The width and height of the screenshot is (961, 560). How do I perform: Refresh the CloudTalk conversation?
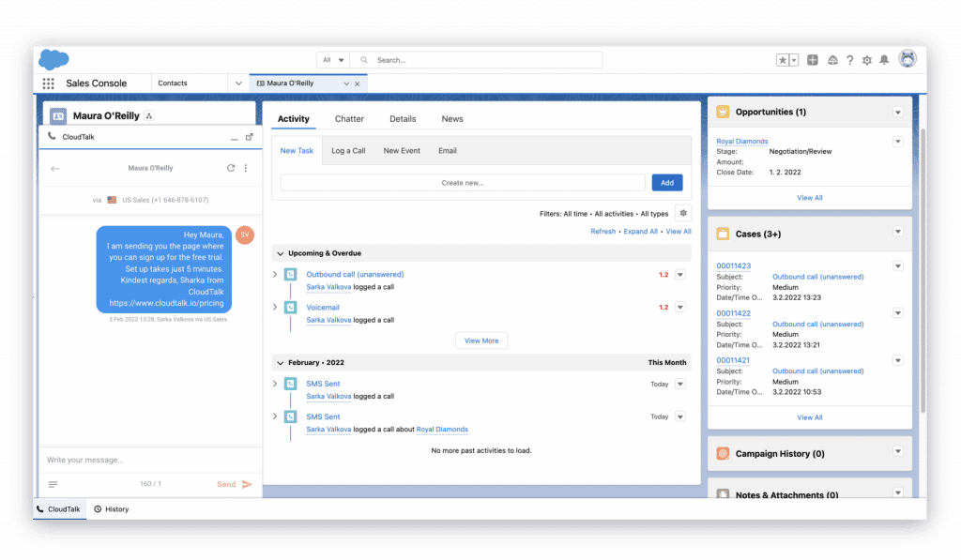tap(231, 168)
